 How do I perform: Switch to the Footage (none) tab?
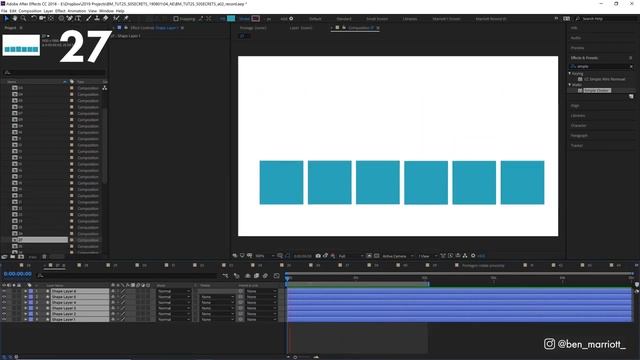point(253,28)
